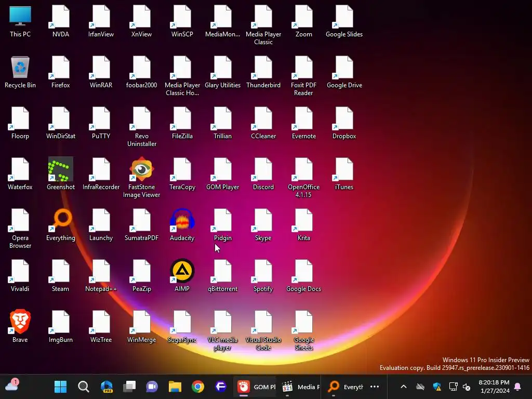Select the AIMP desktop shortcut
Screen dimensions: 532x399
(182, 275)
